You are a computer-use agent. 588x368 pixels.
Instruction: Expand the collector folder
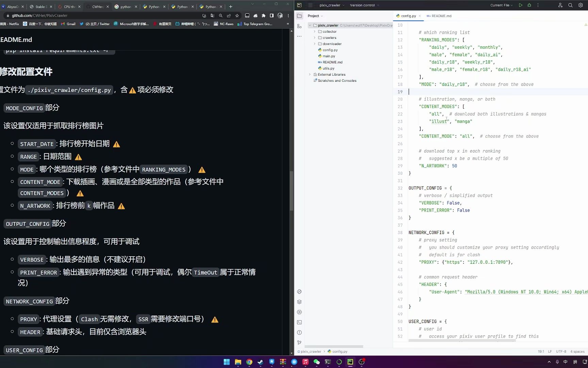click(314, 32)
